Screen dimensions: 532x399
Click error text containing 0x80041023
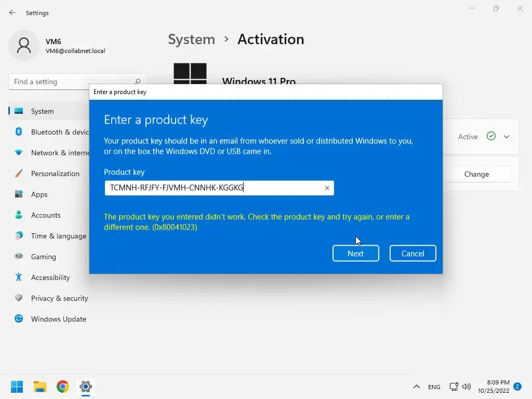pyautogui.click(x=257, y=222)
